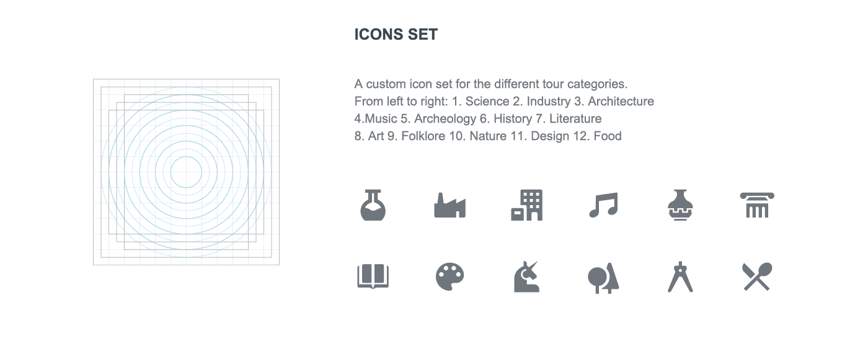Click the '8. Art 9. Folklore' text line
The height and width of the screenshot is (339, 868).
click(x=488, y=136)
